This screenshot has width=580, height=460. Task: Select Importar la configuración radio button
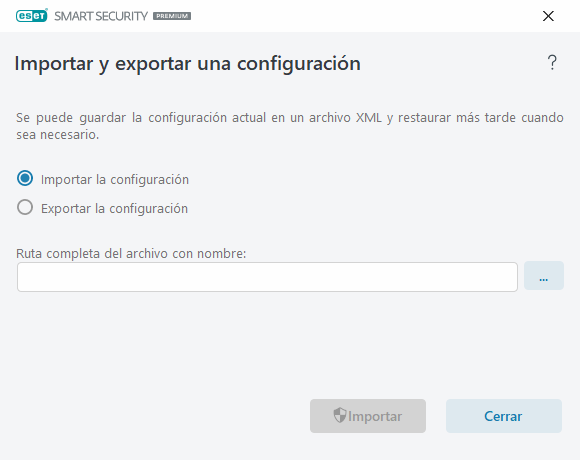[25, 179]
